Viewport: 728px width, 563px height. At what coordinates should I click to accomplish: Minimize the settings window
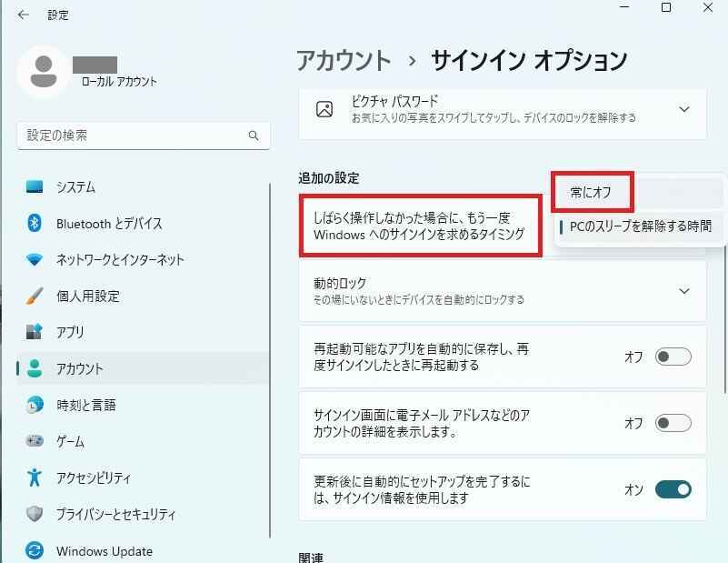(624, 6)
